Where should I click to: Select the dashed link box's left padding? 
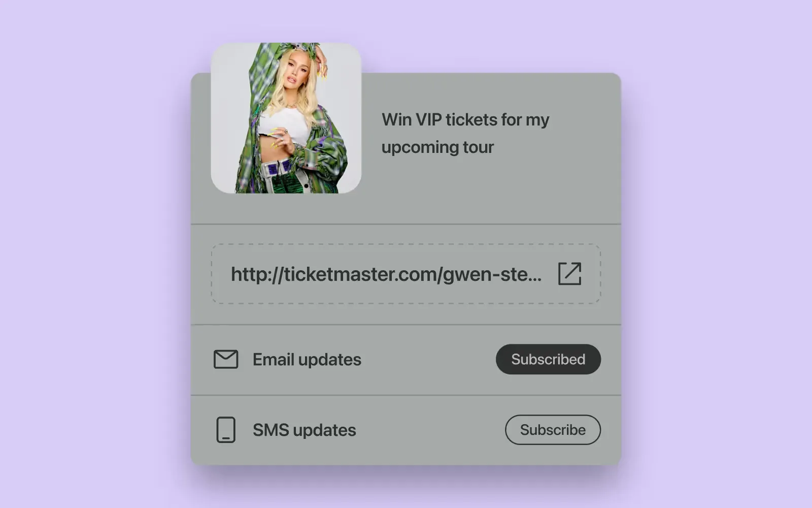coord(221,274)
